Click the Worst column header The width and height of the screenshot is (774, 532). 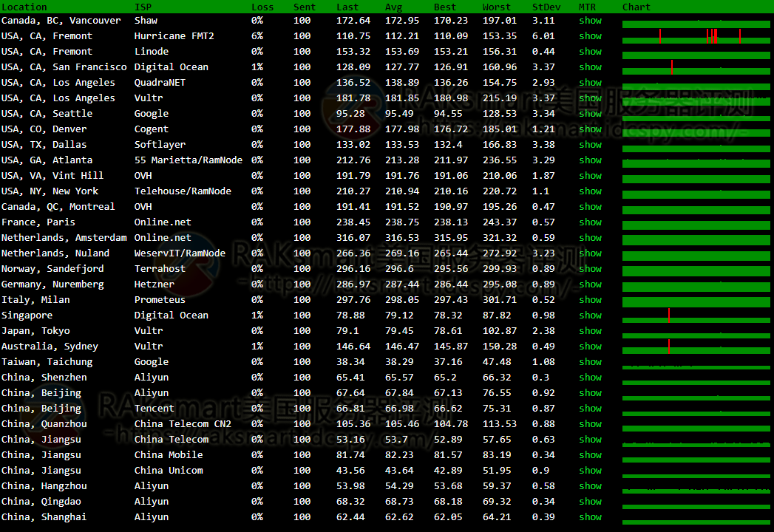pos(496,7)
